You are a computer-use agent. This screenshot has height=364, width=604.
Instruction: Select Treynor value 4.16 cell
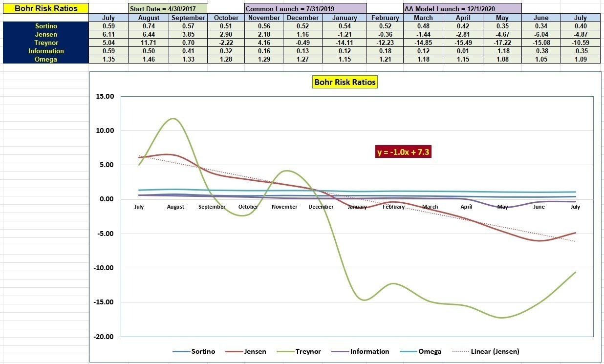click(264, 43)
